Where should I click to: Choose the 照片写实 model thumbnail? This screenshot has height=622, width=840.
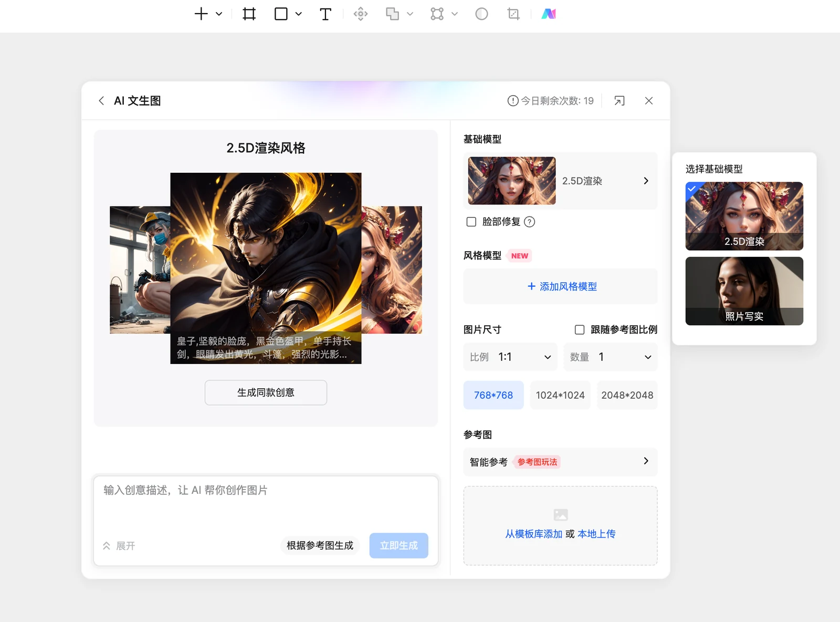point(744,291)
